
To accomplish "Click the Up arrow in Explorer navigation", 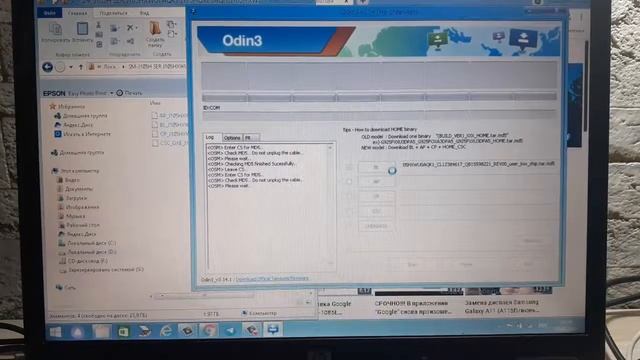I will coord(81,67).
